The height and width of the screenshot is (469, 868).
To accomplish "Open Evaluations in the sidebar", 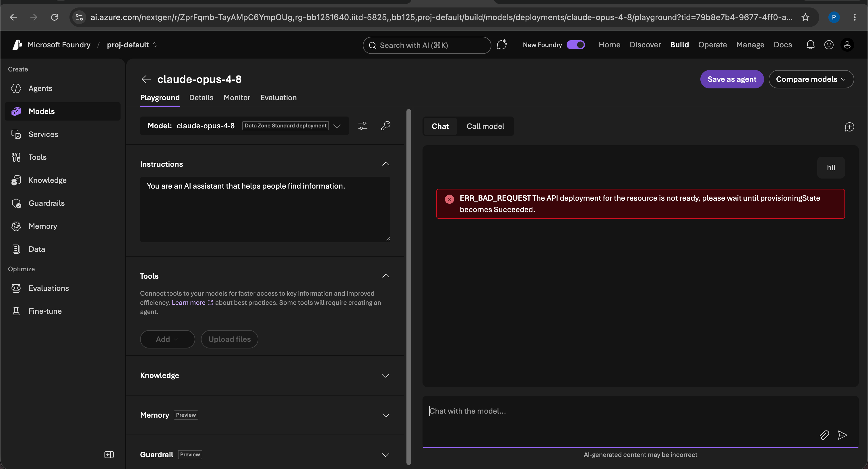I will click(x=63, y=288).
